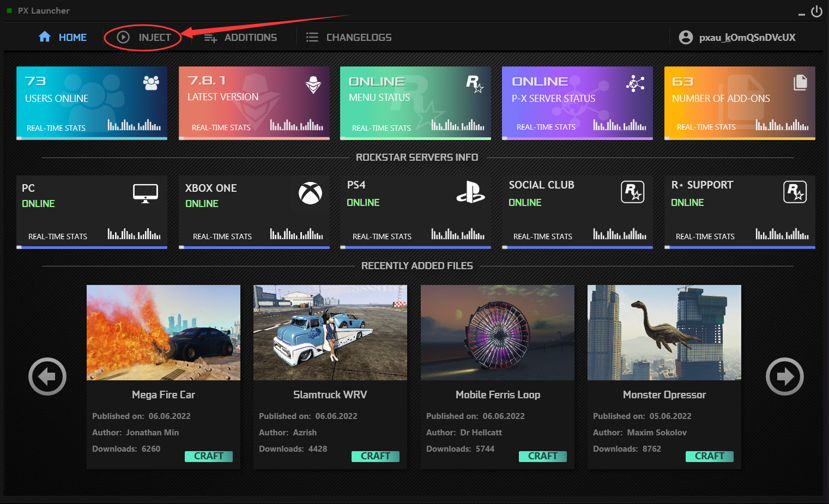Open the INJECT tab
This screenshot has width=829, height=504.
[144, 37]
